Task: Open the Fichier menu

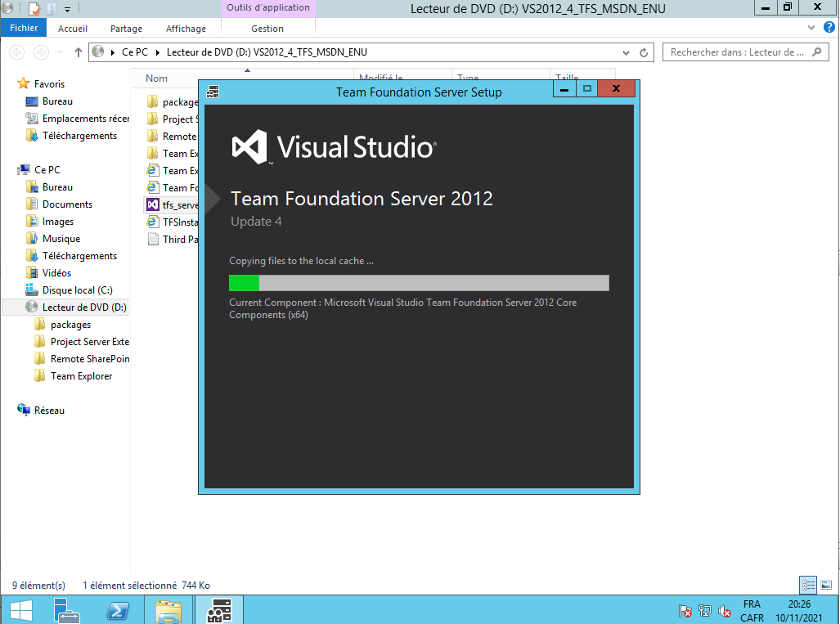Action: 24,29
